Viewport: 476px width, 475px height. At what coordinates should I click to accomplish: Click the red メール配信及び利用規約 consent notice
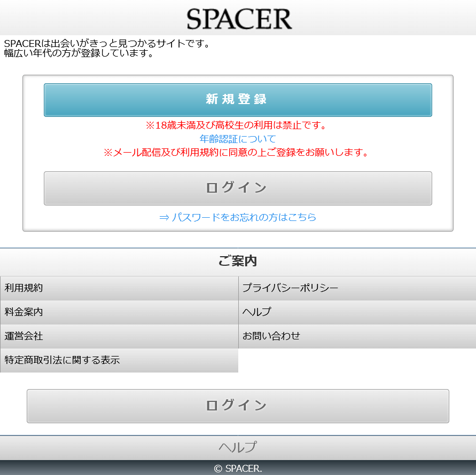coord(237,153)
